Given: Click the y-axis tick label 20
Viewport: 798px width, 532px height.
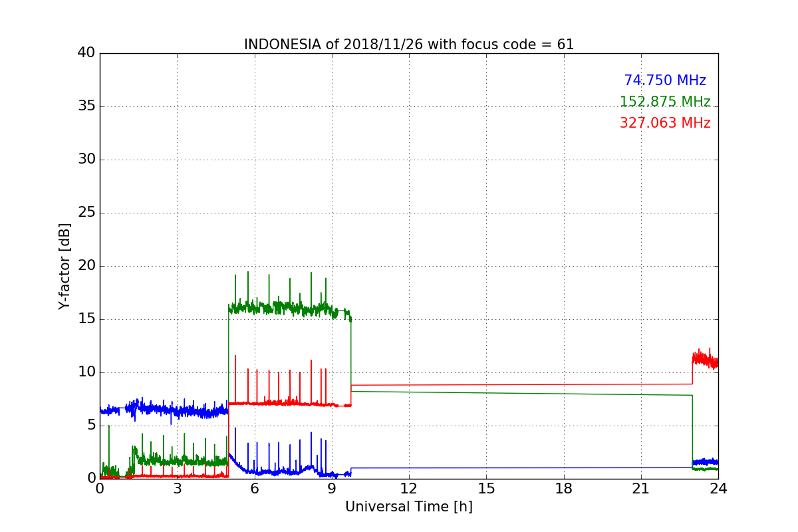Looking at the screenshot, I should (86, 266).
